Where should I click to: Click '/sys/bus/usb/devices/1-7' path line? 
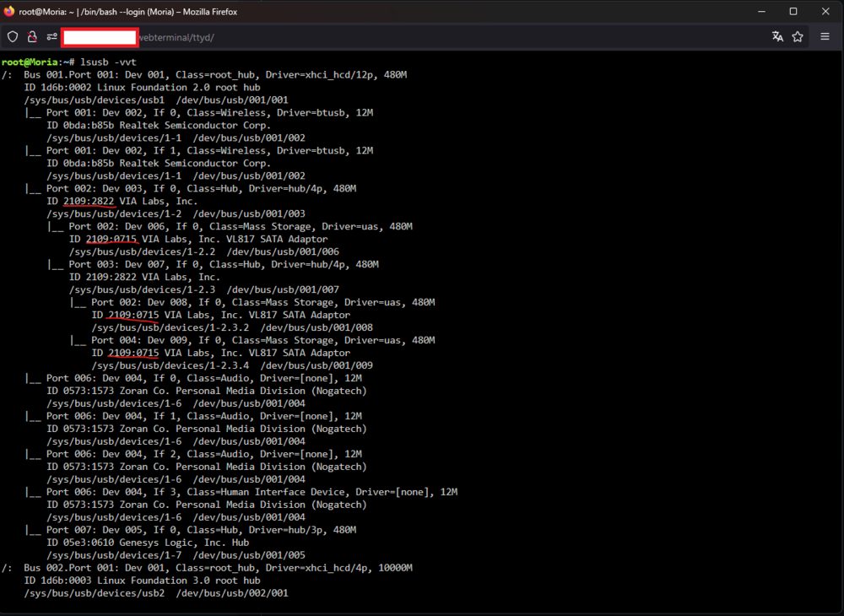pos(176,555)
